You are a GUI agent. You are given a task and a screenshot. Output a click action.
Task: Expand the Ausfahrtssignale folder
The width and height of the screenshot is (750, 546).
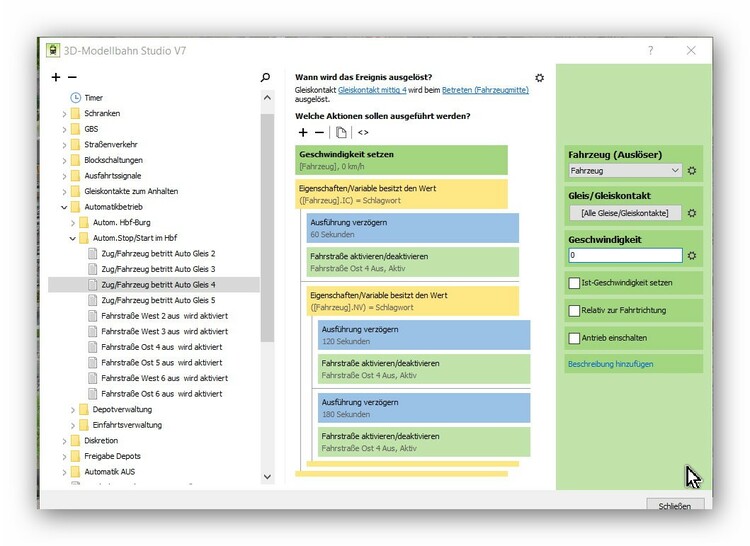(x=64, y=176)
